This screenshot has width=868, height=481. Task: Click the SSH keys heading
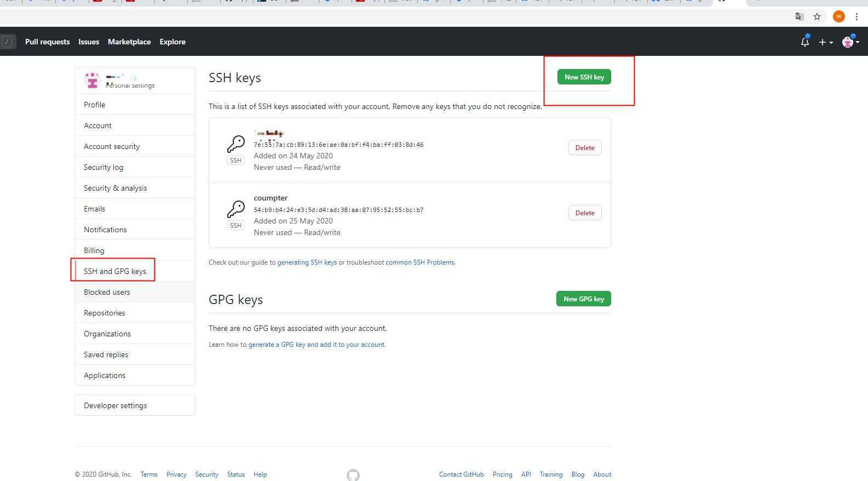click(x=235, y=78)
